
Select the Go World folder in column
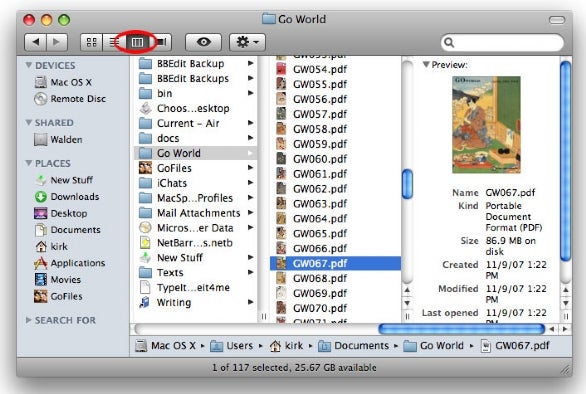tap(196, 153)
